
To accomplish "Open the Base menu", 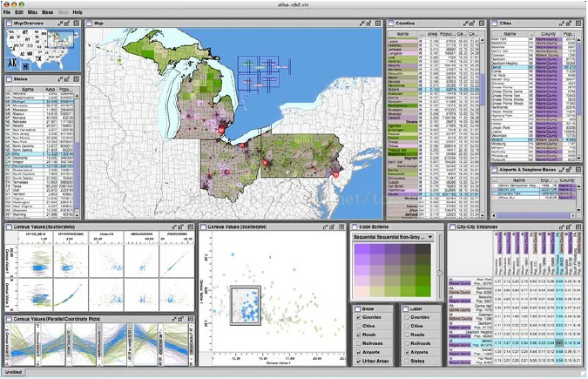I will (x=49, y=12).
